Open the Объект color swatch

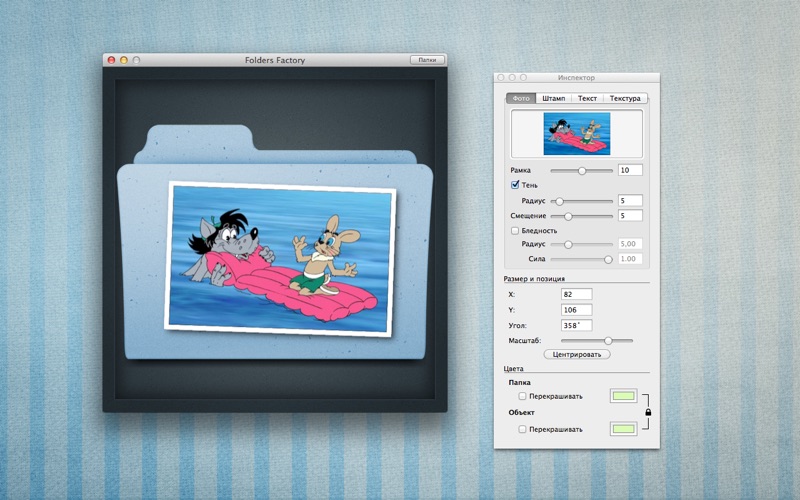tap(623, 429)
